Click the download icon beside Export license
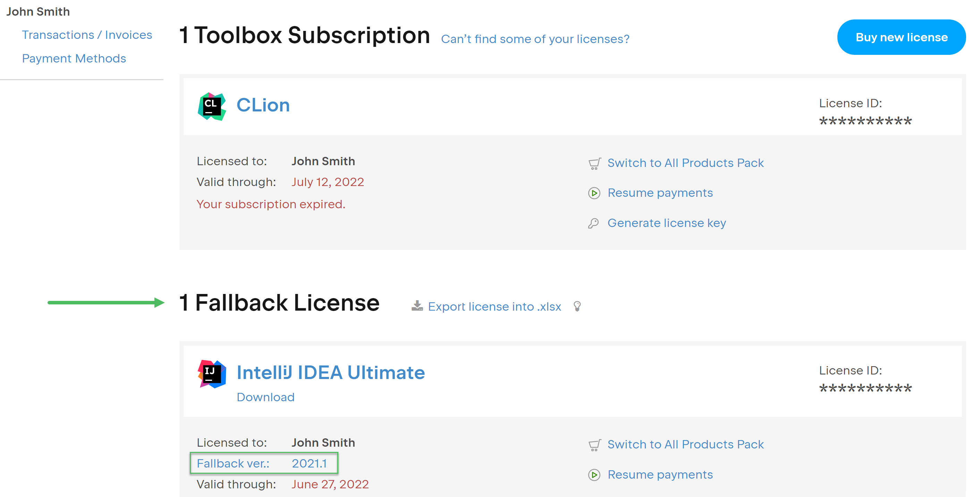Viewport: 980px width, 497px height. 417,306
